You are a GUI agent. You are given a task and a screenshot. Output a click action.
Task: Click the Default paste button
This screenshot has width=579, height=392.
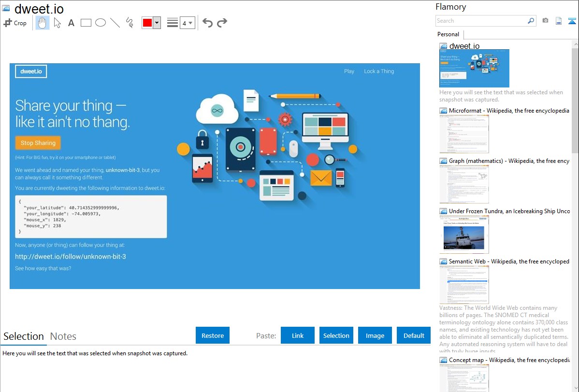tap(414, 335)
